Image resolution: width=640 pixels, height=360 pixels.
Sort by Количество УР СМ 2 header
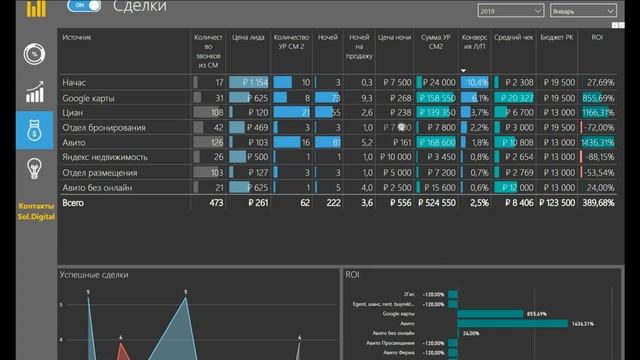click(x=291, y=42)
